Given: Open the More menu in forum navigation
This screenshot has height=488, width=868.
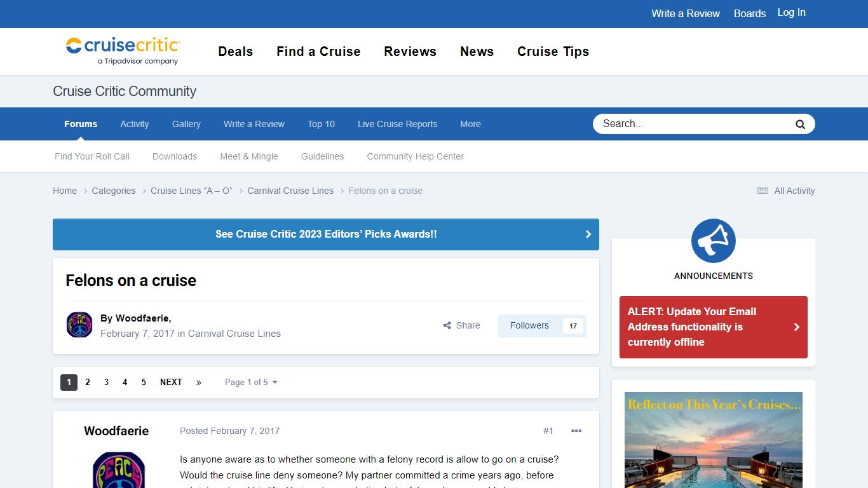Looking at the screenshot, I should coord(470,124).
